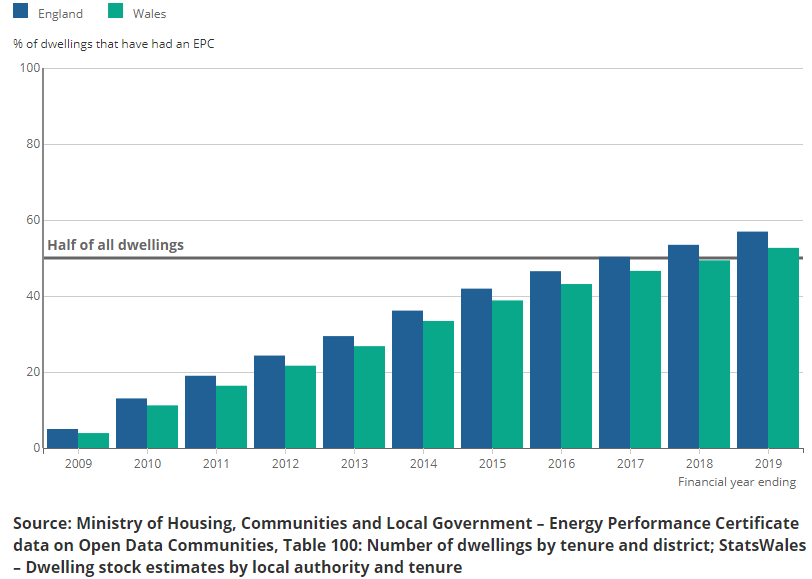Screen dimensions: 812x579
Task: Select the England bar for 2011
Action: (x=200, y=412)
